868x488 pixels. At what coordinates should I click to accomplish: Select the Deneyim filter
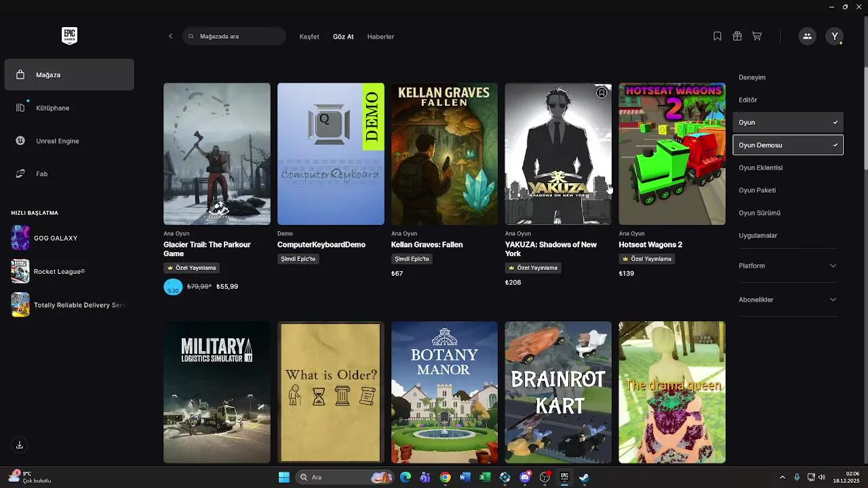point(788,77)
